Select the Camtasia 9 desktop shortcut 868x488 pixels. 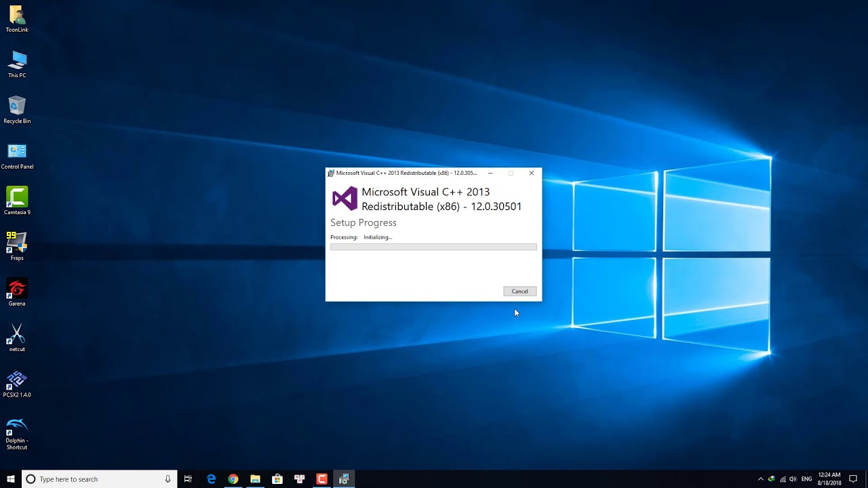pyautogui.click(x=17, y=201)
